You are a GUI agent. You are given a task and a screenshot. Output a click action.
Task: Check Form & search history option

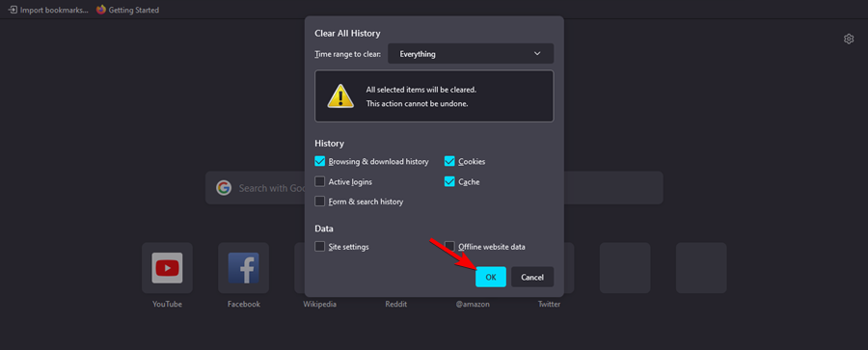(319, 201)
